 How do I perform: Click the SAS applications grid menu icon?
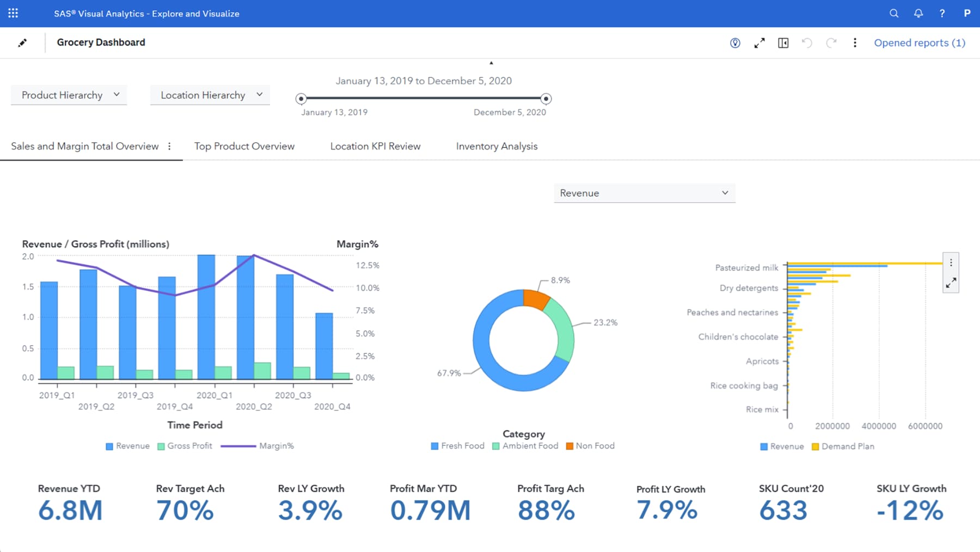pyautogui.click(x=13, y=13)
